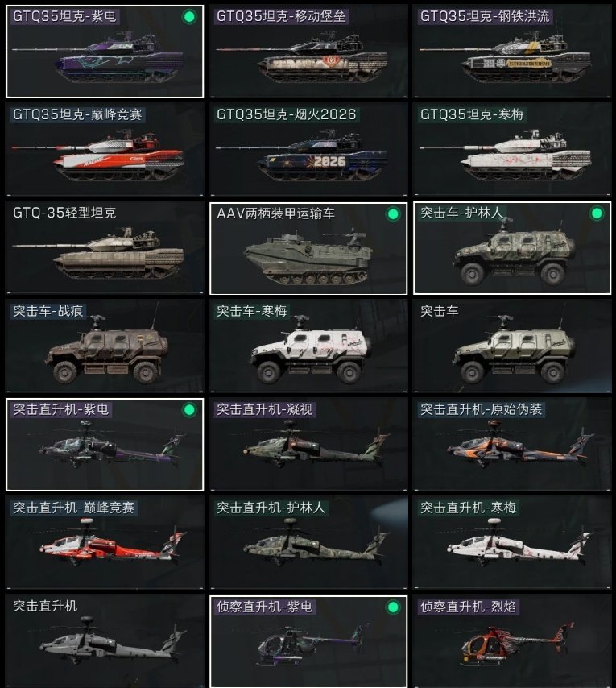
Task: Open the GTQ35坦克-烟火2026 skin
Action: (308, 149)
